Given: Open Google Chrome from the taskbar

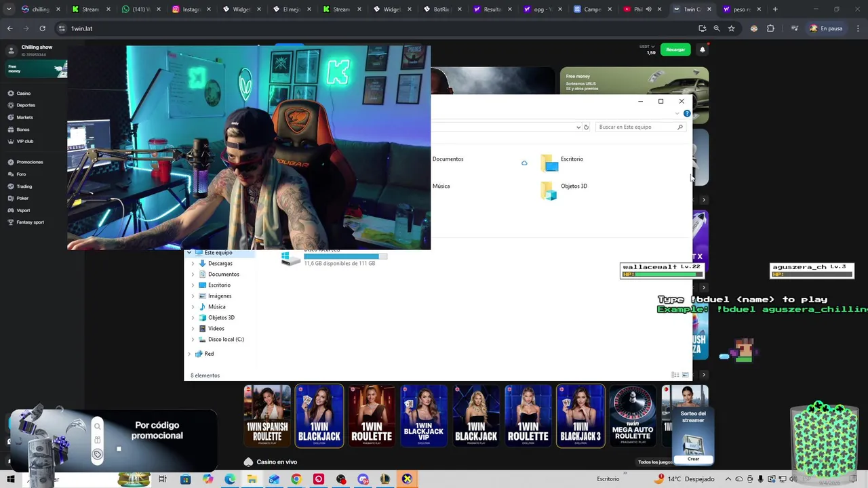Looking at the screenshot, I should point(296,479).
